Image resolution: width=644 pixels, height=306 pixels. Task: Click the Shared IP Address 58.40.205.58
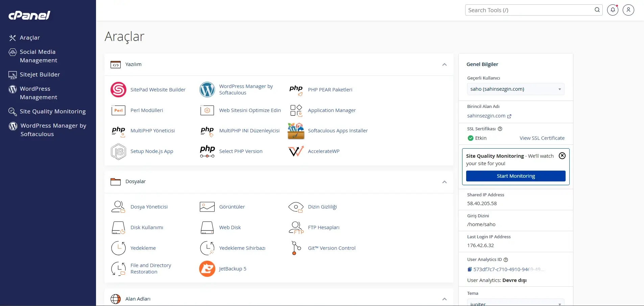(482, 203)
